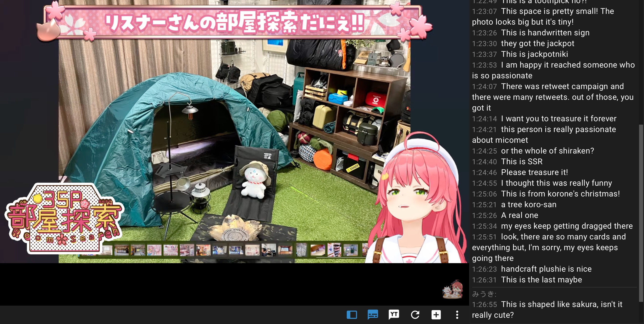644x324 pixels.
Task: Jump to timestamp 1:24:14
Action: pos(484,119)
